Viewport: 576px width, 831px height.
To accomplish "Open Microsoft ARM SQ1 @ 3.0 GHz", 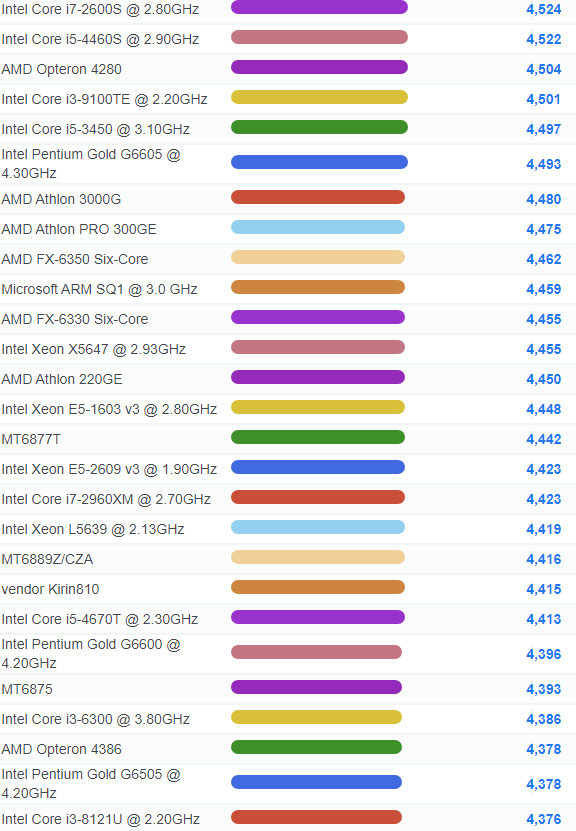I will click(100, 289).
